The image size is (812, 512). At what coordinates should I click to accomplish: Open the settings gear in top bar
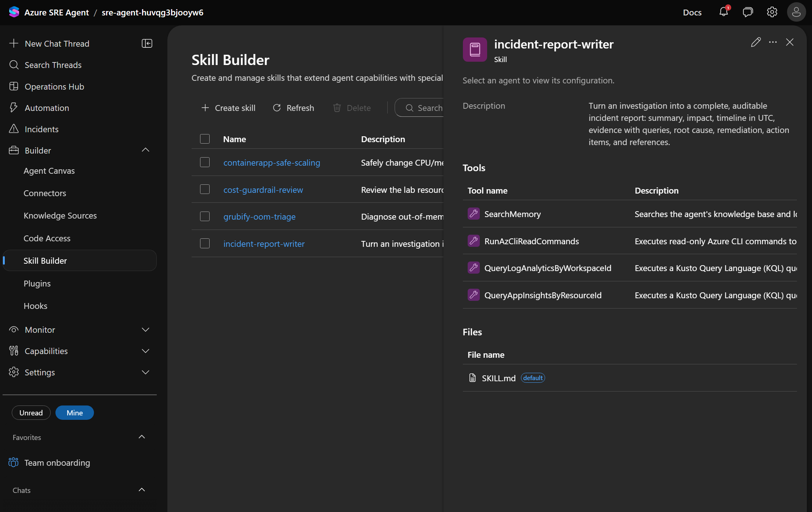(x=772, y=12)
